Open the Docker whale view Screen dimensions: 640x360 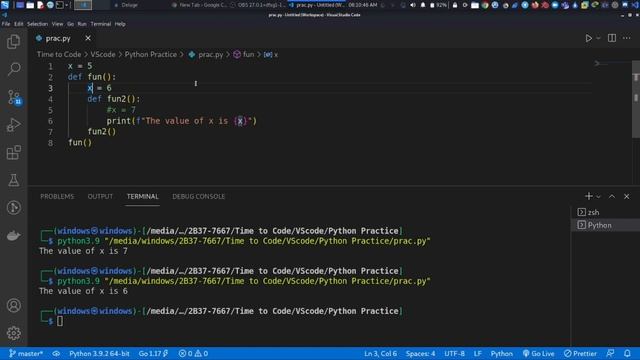(x=13, y=236)
